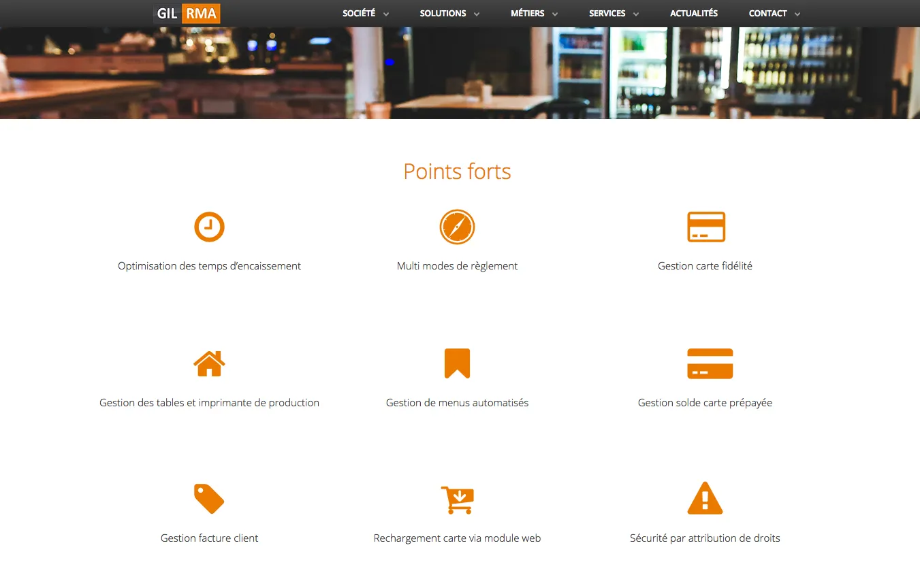The image size is (920, 588).
Task: Open the SOLUTIONS menu
Action: point(443,14)
